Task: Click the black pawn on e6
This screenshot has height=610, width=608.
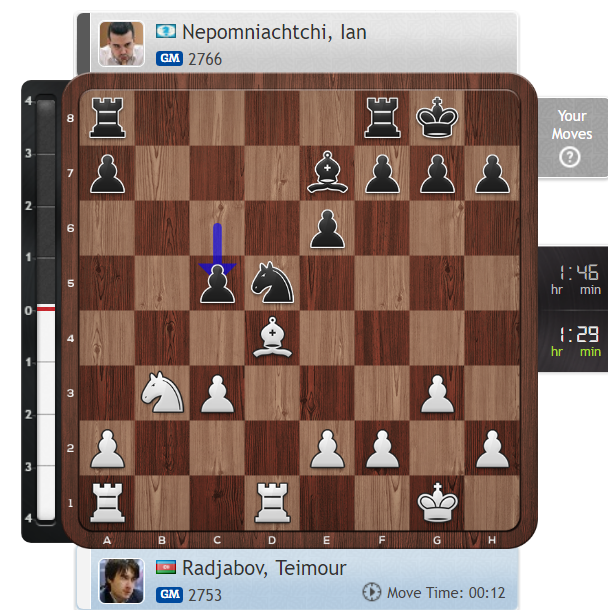Action: pos(327,229)
